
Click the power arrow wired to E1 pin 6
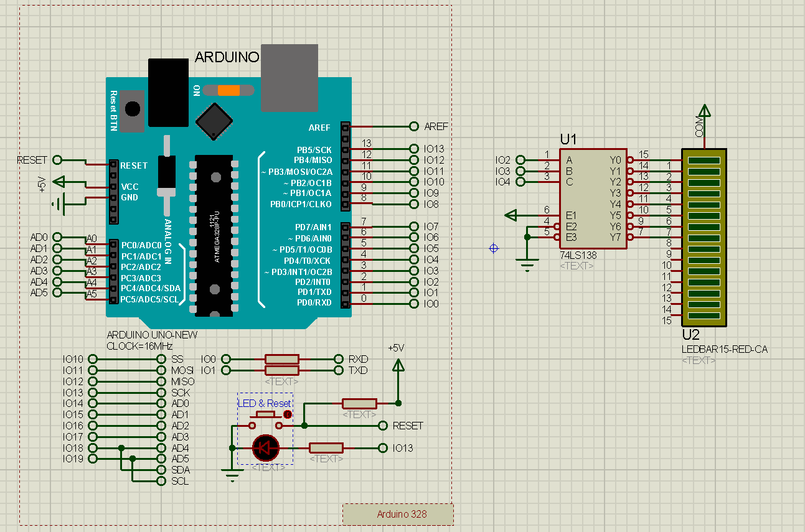(511, 215)
